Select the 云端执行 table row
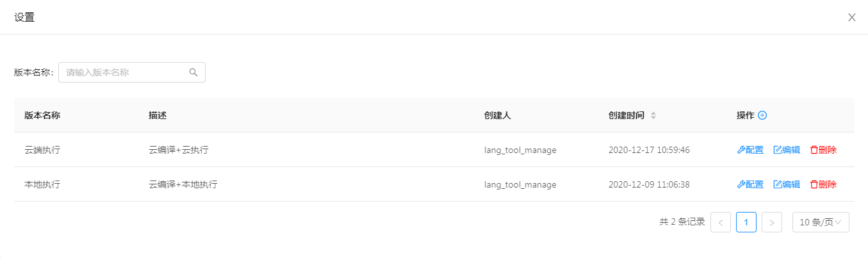This screenshot has width=868, height=258. click(434, 150)
